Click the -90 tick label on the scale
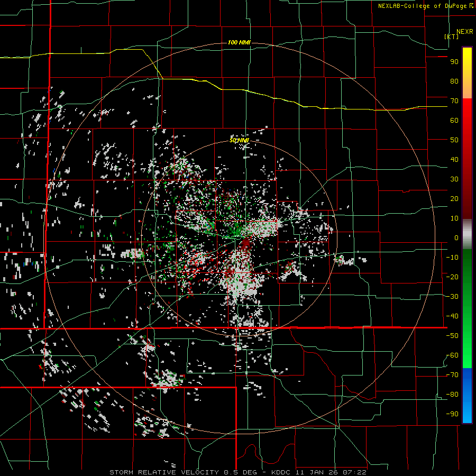The width and height of the screenshot is (476, 476). click(x=452, y=414)
